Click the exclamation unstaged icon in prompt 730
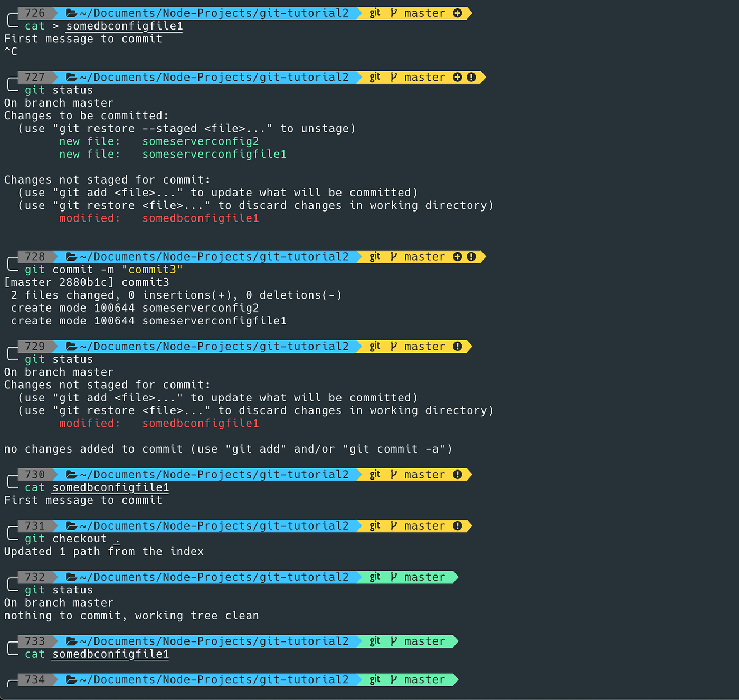739x700 pixels. point(458,475)
